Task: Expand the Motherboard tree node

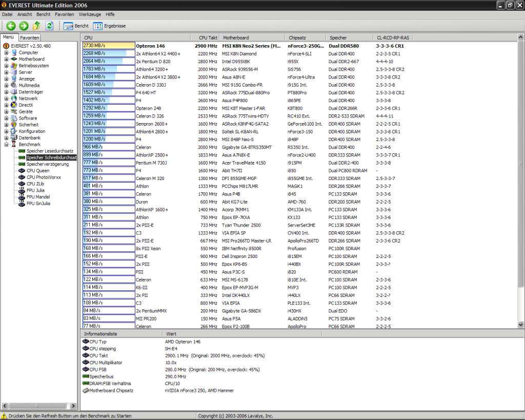Action: click(6, 59)
